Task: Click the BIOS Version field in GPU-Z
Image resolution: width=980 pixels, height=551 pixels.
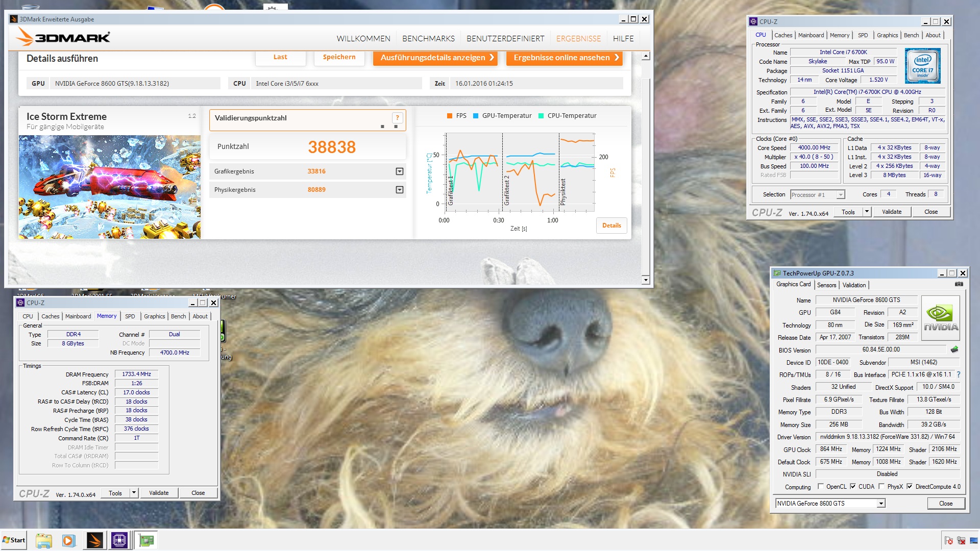Action: (x=880, y=349)
